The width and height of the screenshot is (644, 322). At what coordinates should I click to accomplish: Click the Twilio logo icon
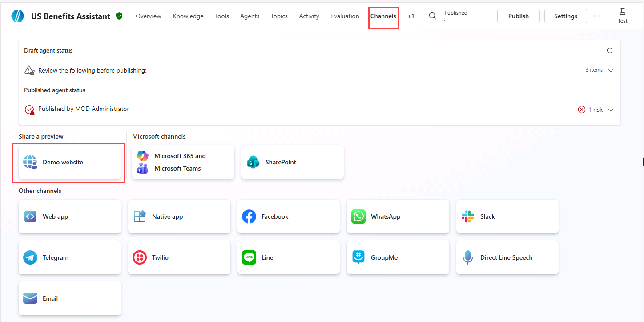pos(140,257)
